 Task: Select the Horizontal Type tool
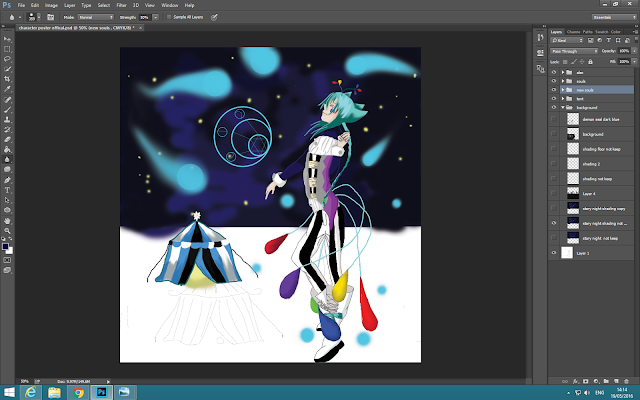pyautogui.click(x=7, y=190)
